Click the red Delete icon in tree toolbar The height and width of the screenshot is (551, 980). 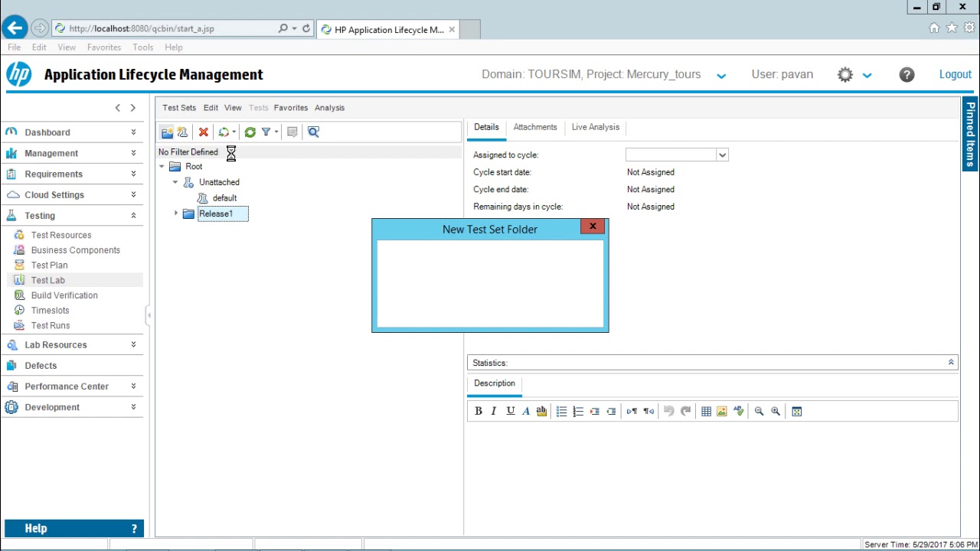pos(204,132)
